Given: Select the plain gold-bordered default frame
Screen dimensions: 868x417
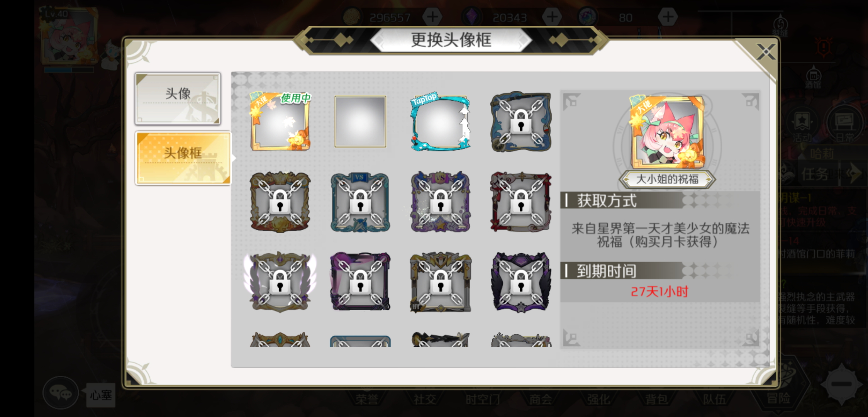Looking at the screenshot, I should tap(360, 122).
